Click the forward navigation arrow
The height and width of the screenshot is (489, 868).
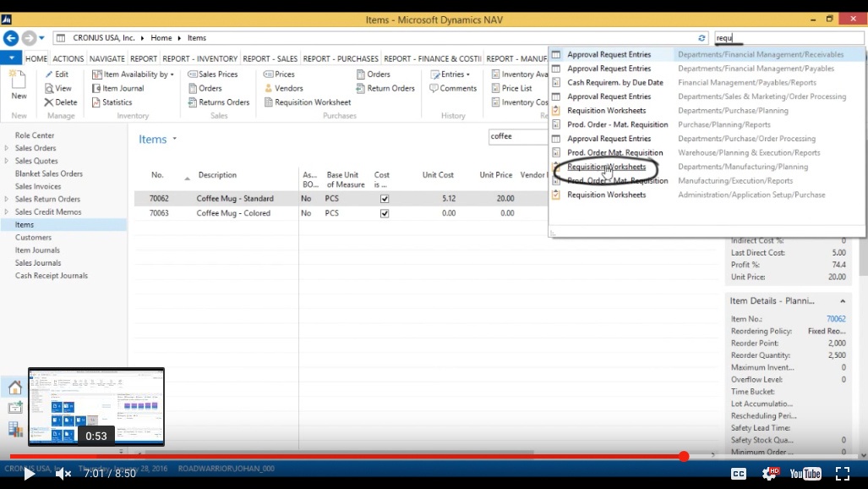(29, 38)
